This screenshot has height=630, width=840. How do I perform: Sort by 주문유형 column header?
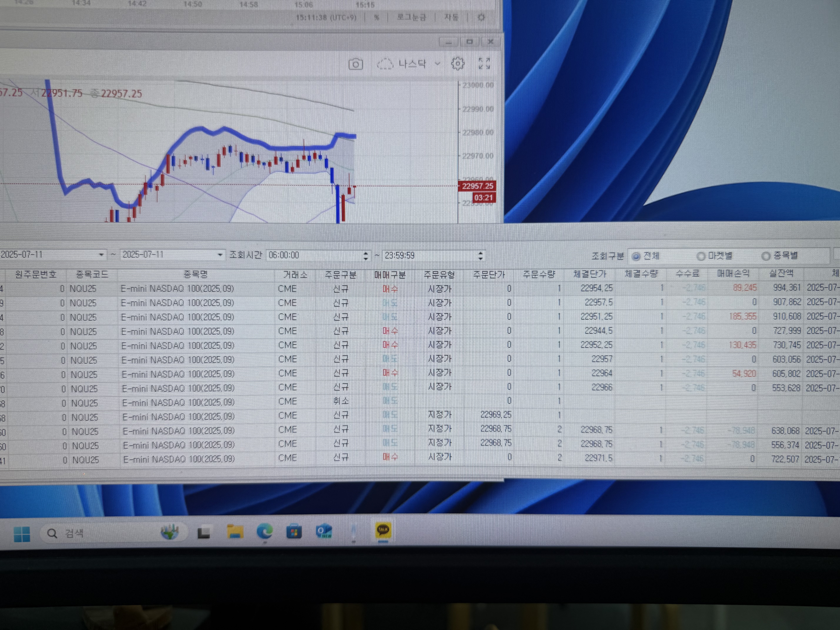pyautogui.click(x=439, y=275)
